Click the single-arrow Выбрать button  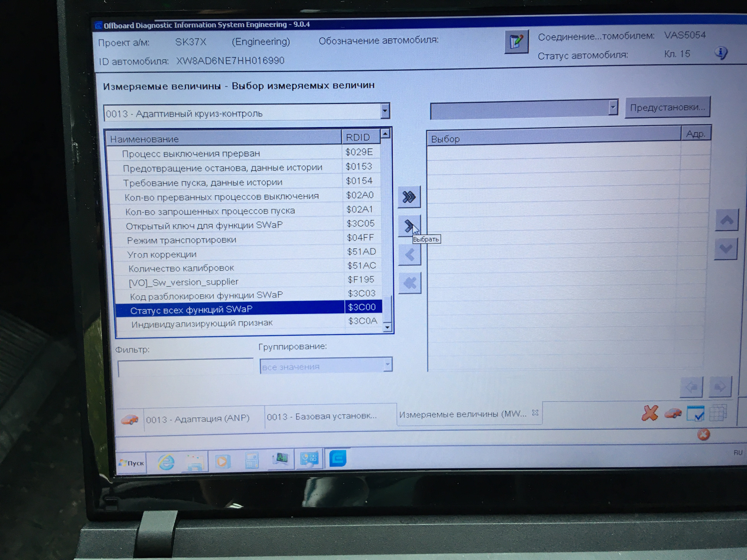(409, 226)
